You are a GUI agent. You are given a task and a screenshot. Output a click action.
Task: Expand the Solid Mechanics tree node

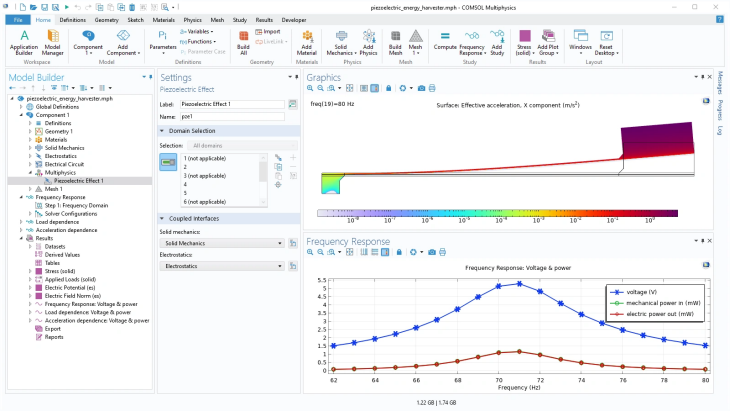click(30, 148)
